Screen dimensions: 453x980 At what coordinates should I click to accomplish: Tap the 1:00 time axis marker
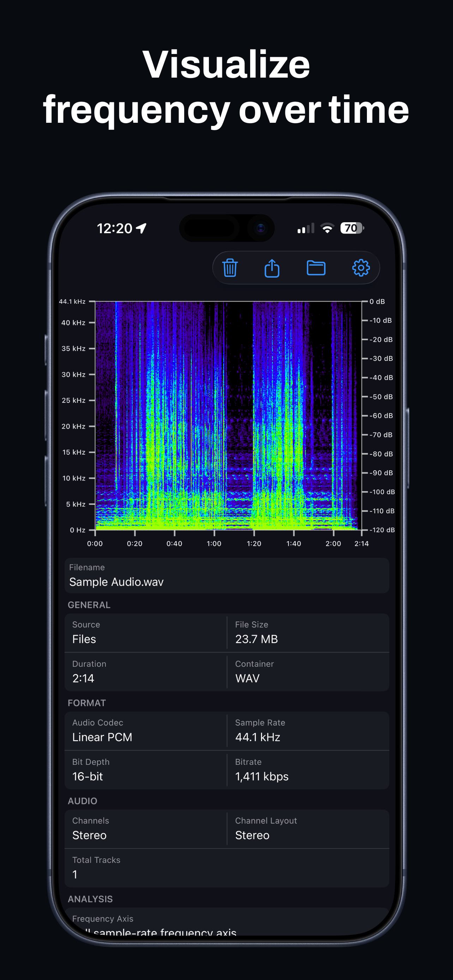pos(214,544)
